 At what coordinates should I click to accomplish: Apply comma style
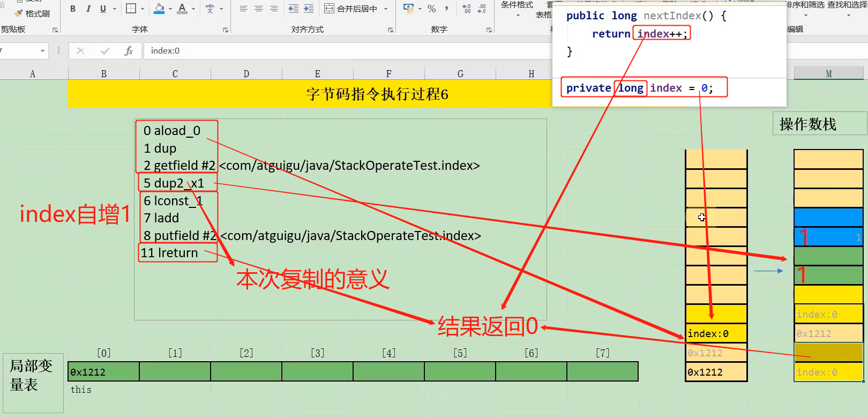pos(446,9)
